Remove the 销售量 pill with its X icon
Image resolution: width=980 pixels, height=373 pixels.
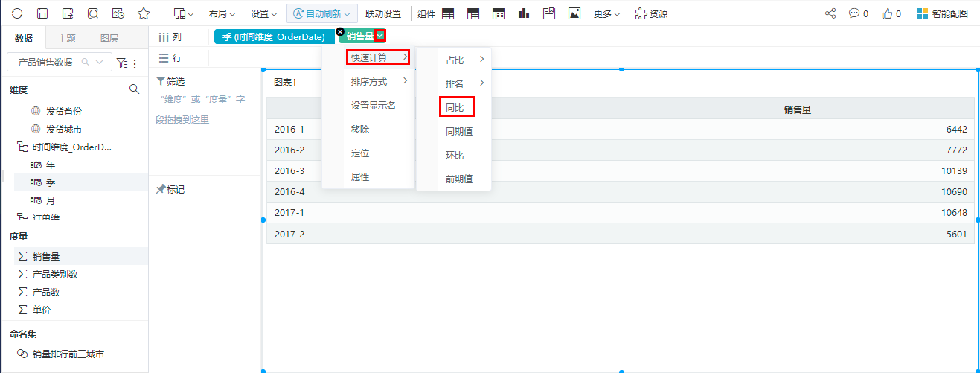tap(340, 32)
